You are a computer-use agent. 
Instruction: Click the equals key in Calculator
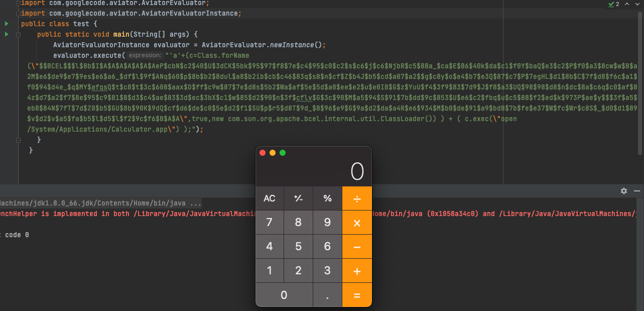(x=357, y=295)
